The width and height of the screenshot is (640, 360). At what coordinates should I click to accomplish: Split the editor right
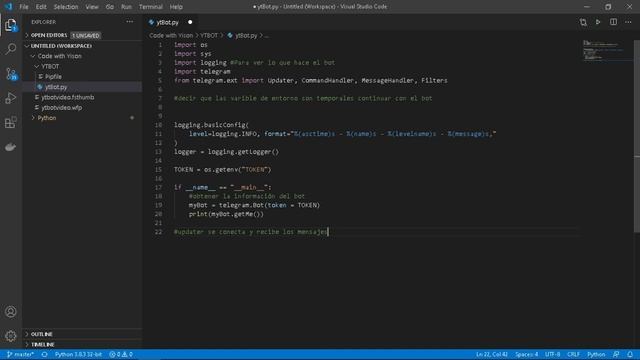[613, 22]
